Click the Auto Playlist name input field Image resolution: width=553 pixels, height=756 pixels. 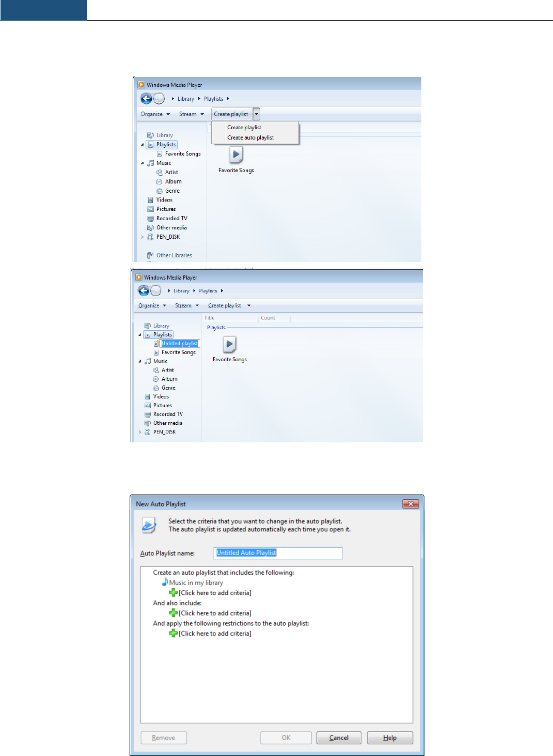coord(278,553)
